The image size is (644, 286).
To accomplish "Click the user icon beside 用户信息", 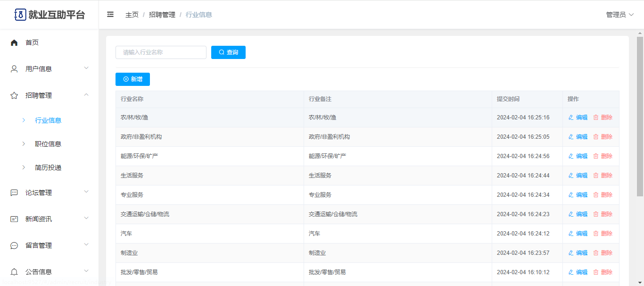I will pos(14,69).
